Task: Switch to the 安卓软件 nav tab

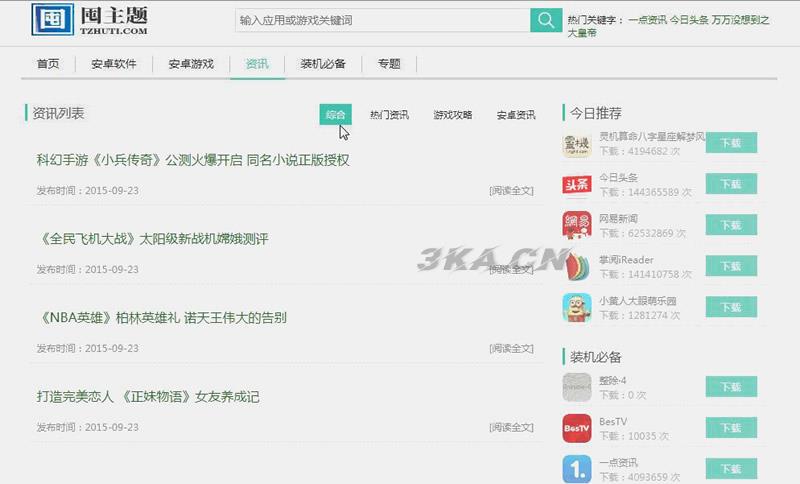Action: 113,64
